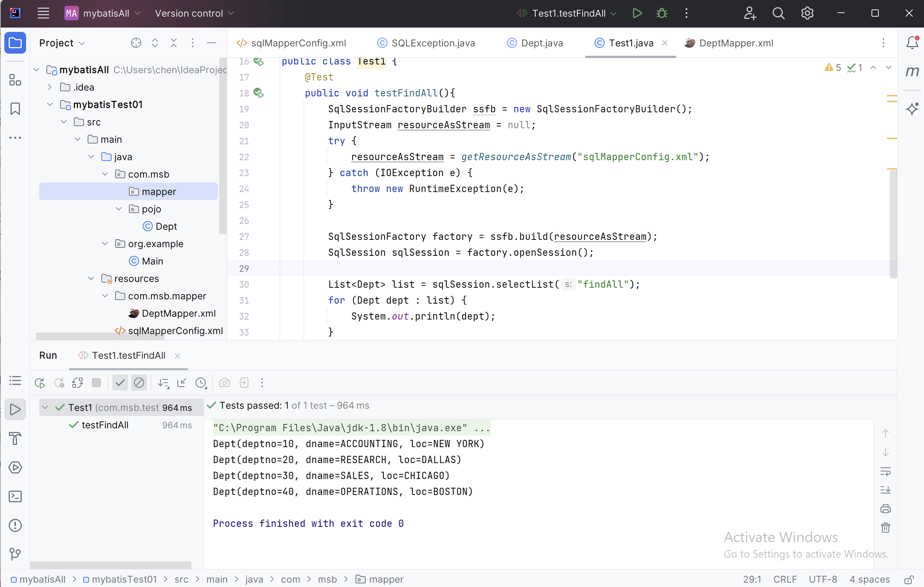Open the AI Assistant sparkle icon

(912, 109)
